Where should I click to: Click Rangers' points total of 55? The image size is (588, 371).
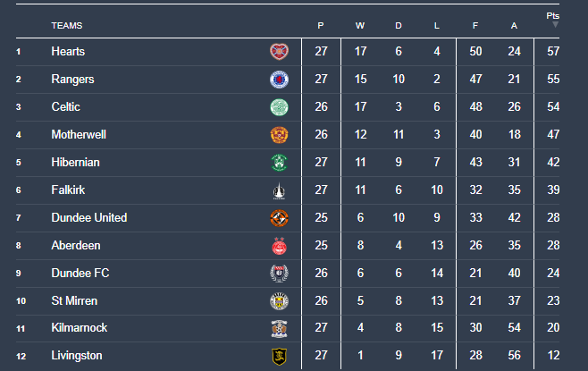coord(554,80)
